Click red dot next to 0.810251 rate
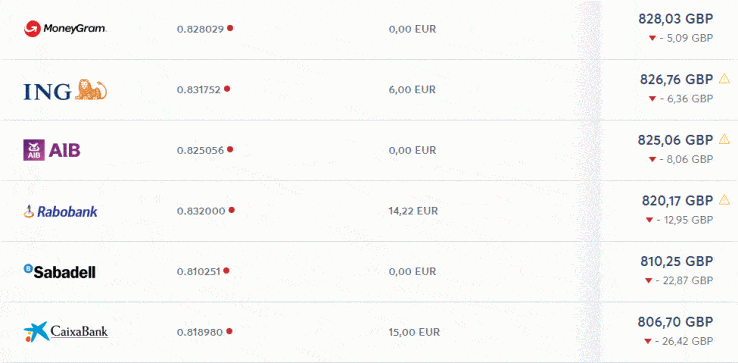Viewport: 738px width, 363px height. click(x=226, y=271)
